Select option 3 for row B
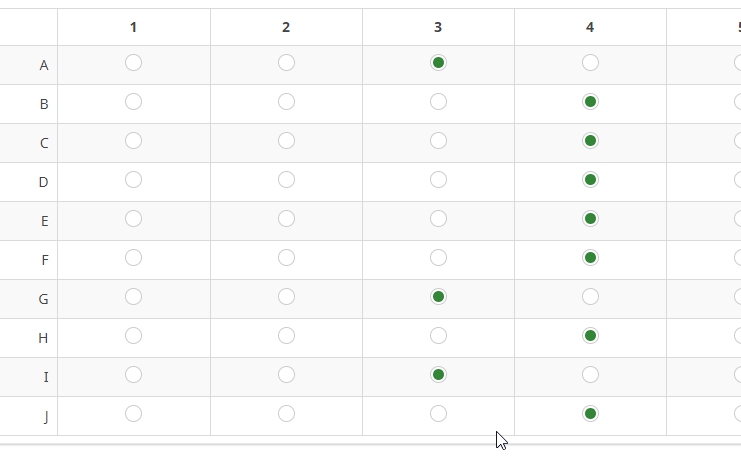The image size is (741, 463). point(438,102)
